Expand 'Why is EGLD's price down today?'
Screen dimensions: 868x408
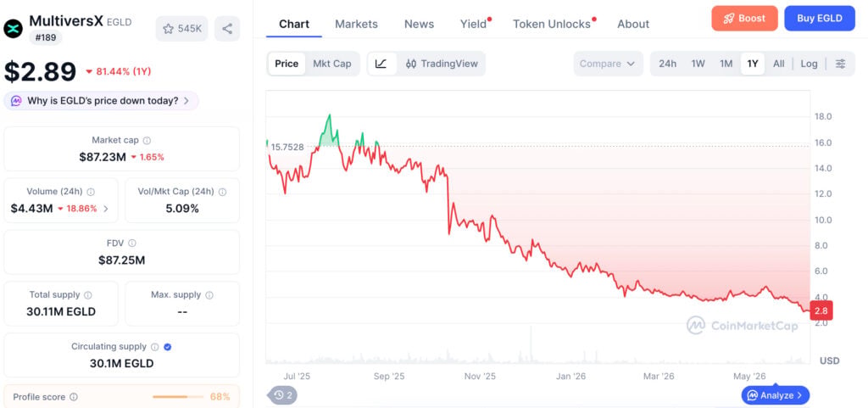102,101
